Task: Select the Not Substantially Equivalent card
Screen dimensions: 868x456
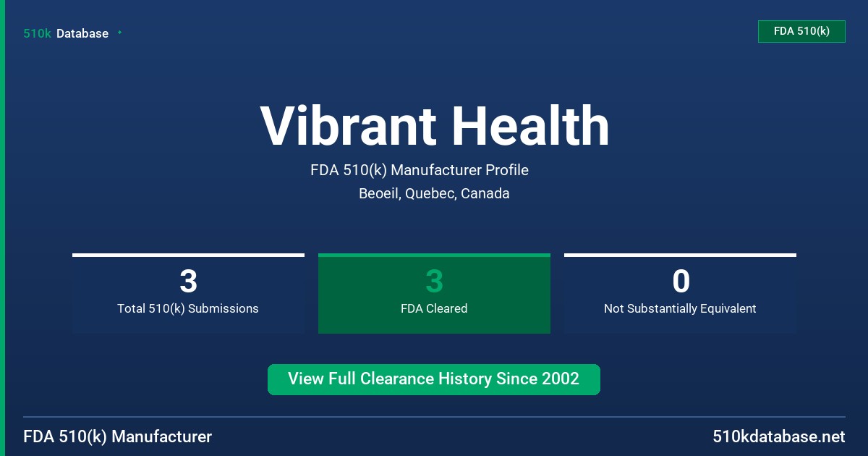Action: pyautogui.click(x=680, y=293)
